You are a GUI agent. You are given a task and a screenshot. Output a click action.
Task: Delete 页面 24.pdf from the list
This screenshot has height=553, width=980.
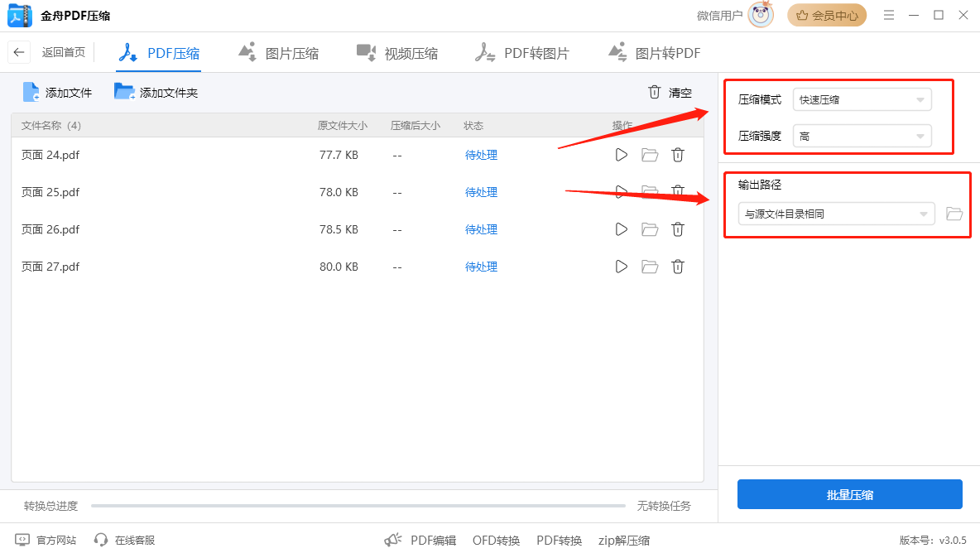678,155
